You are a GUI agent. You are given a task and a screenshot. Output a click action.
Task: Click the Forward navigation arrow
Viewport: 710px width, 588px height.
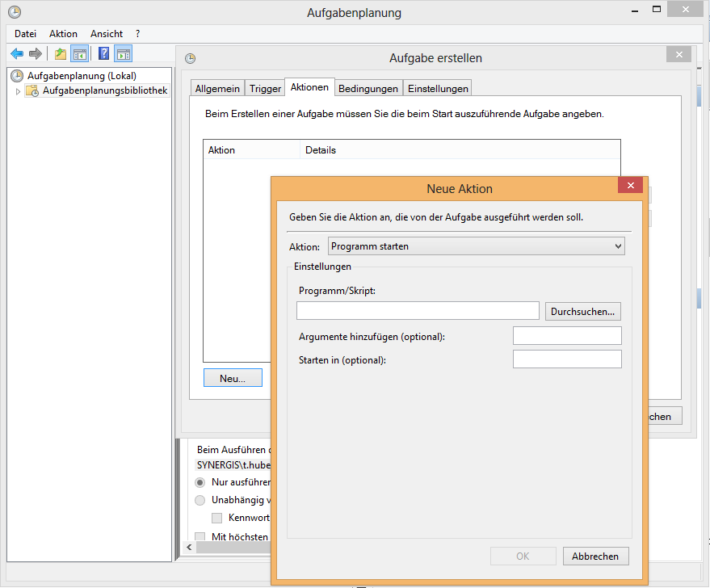34,54
